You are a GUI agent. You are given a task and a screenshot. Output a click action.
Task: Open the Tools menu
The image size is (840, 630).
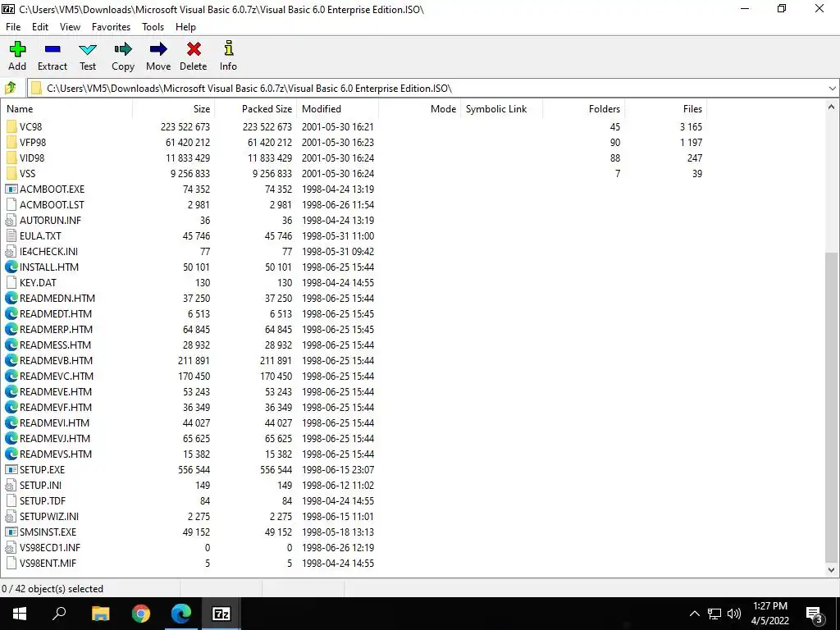click(x=153, y=27)
